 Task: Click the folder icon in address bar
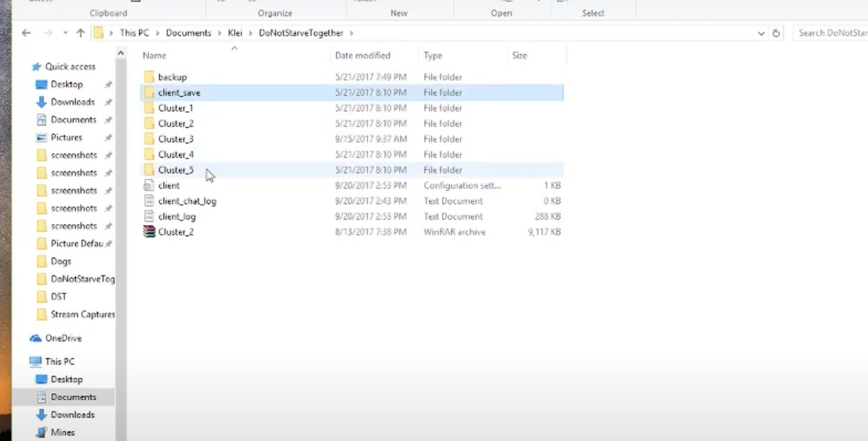click(x=99, y=33)
